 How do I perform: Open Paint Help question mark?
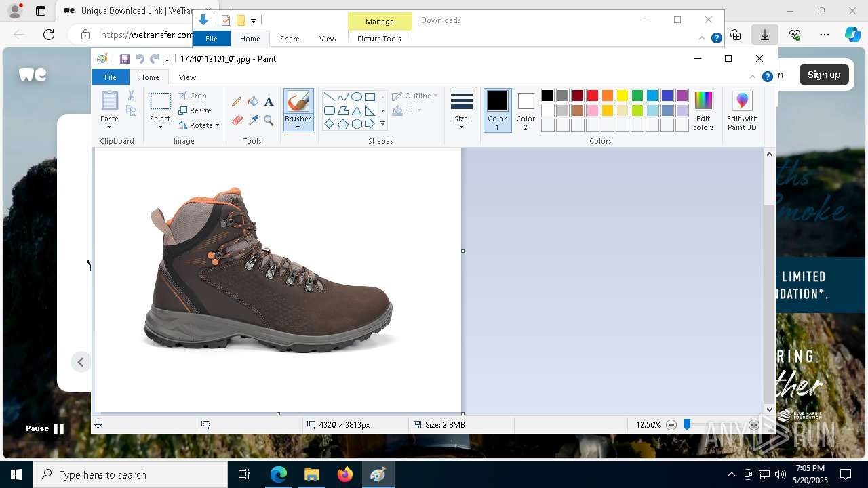[x=768, y=77]
